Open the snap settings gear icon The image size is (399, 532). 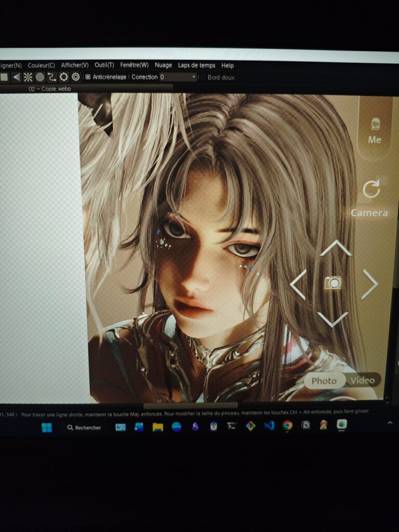point(76,77)
